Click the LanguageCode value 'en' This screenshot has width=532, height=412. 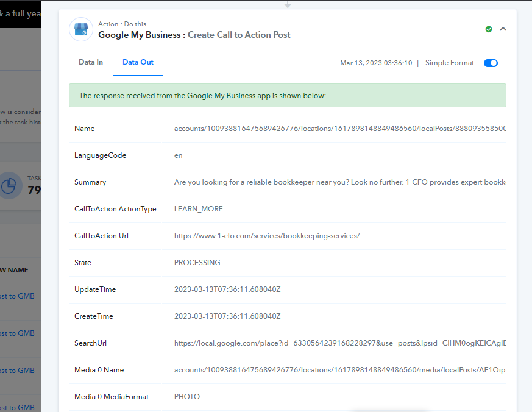coord(179,155)
